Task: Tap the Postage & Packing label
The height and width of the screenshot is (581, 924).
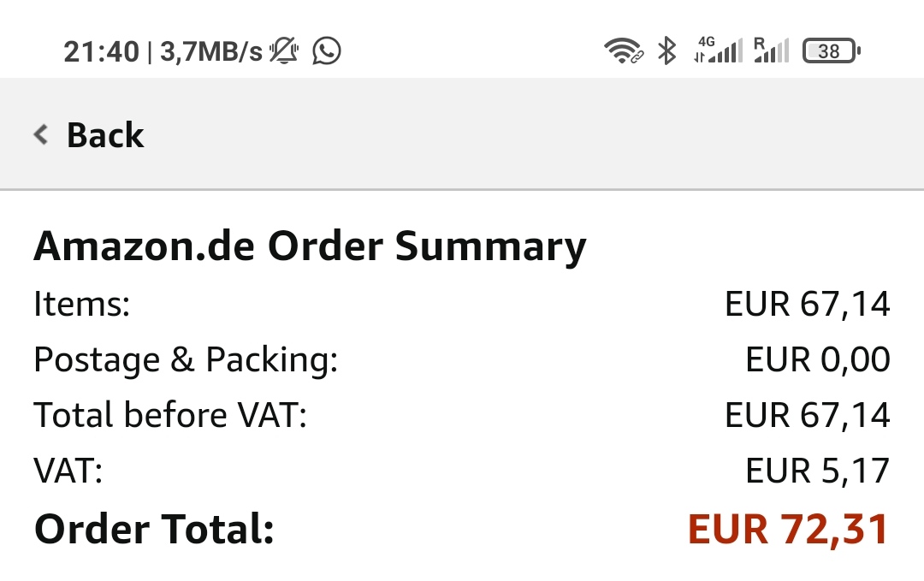Action: pyautogui.click(x=186, y=359)
